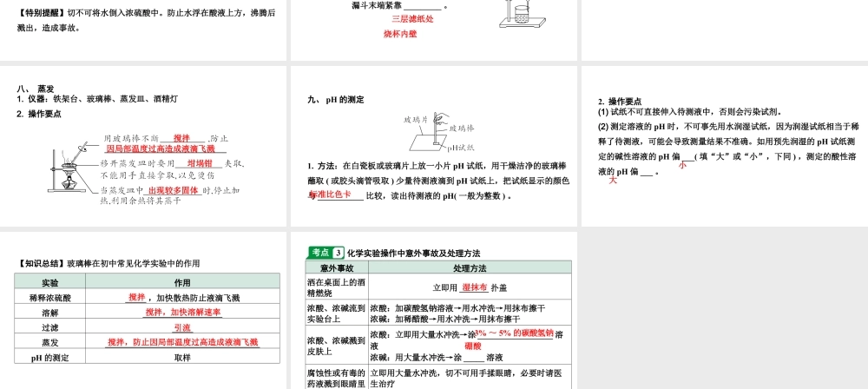Open the 九、pH 的测定 slide thumbnail
Image resolution: width=868 pixels, height=389 pixels.
433,146
